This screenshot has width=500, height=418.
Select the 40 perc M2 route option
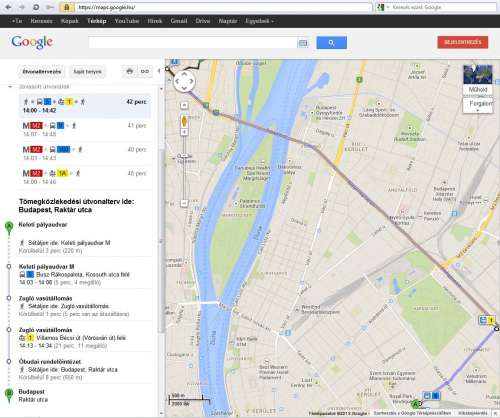pyautogui.click(x=85, y=153)
